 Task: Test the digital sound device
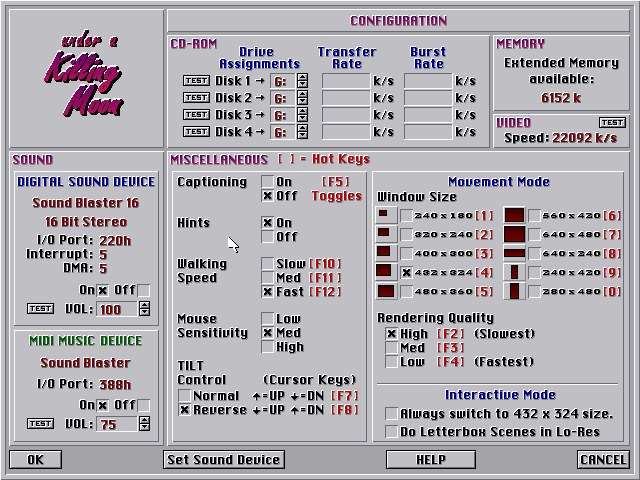click(40, 309)
